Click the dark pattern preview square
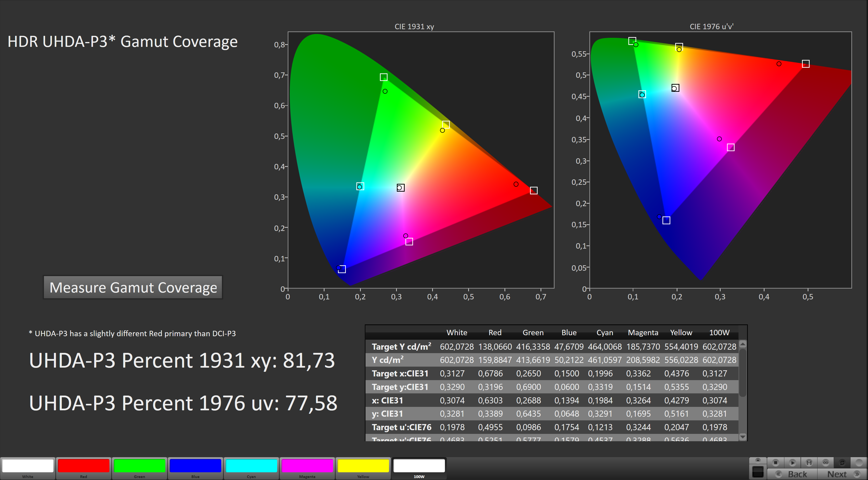This screenshot has height=480, width=868. tap(758, 472)
